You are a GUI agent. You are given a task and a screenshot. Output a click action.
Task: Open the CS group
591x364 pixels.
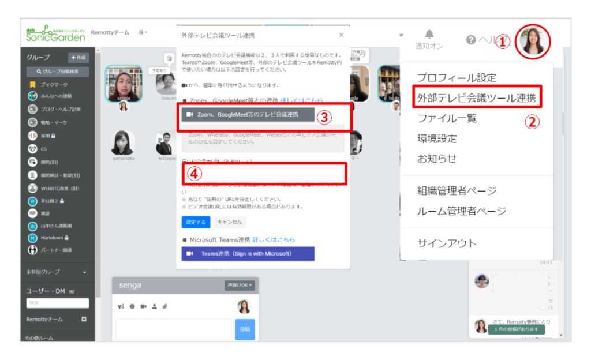tap(38, 149)
